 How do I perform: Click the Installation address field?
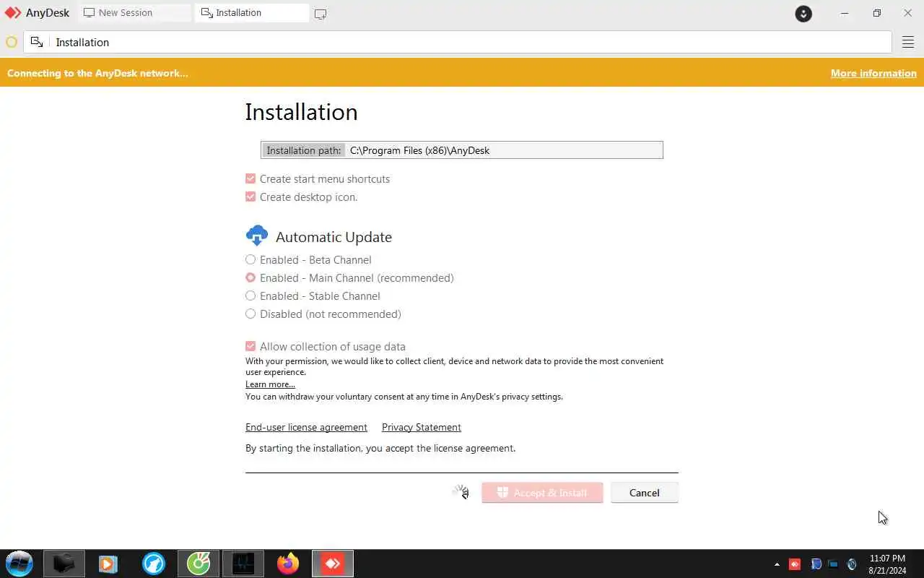(458, 43)
